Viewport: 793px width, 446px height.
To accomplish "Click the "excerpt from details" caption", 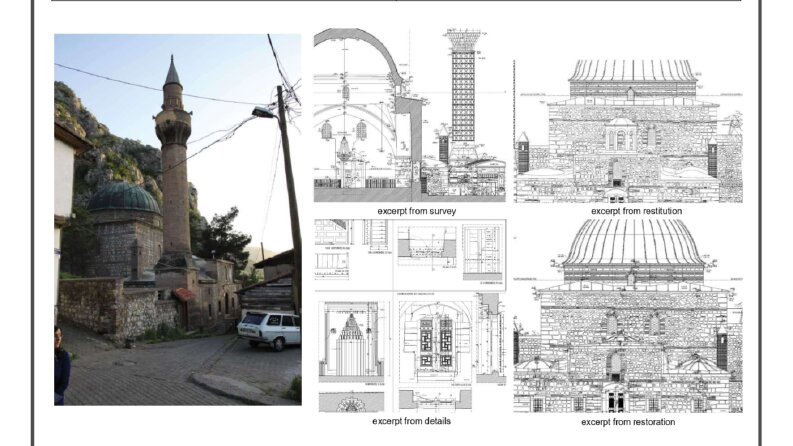I will pos(411,421).
